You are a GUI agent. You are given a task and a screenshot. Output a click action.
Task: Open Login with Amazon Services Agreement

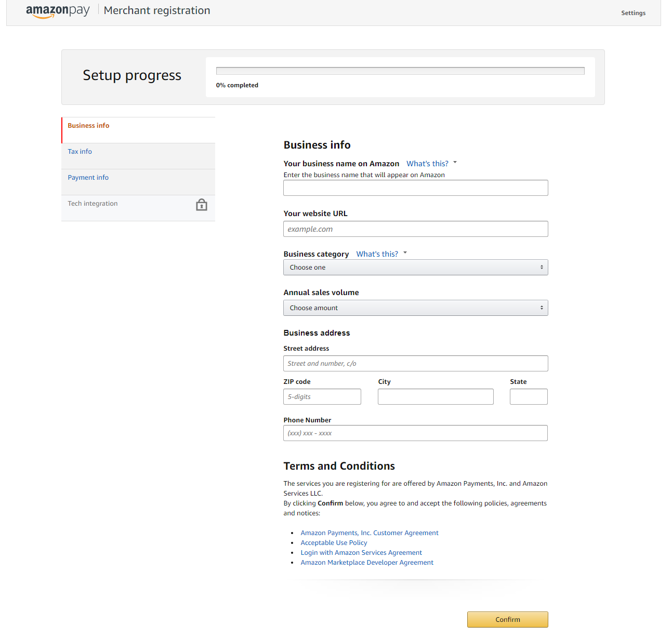pos(361,553)
